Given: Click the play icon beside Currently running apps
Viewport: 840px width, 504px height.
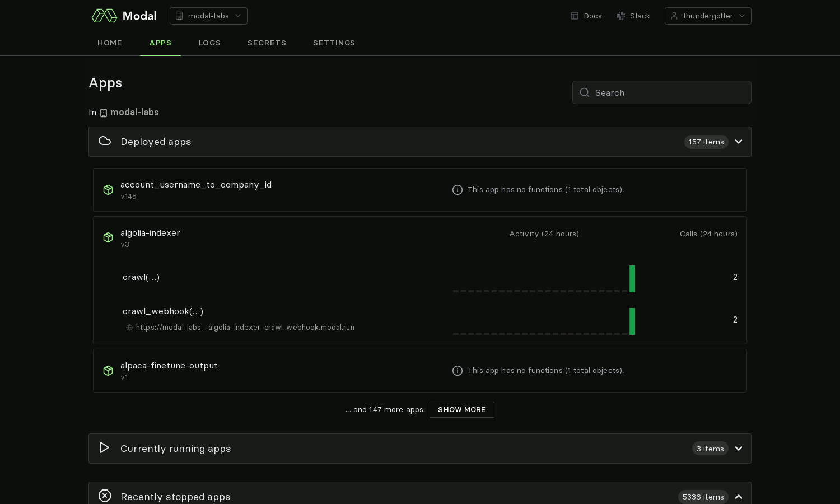Looking at the screenshot, I should coord(104,447).
